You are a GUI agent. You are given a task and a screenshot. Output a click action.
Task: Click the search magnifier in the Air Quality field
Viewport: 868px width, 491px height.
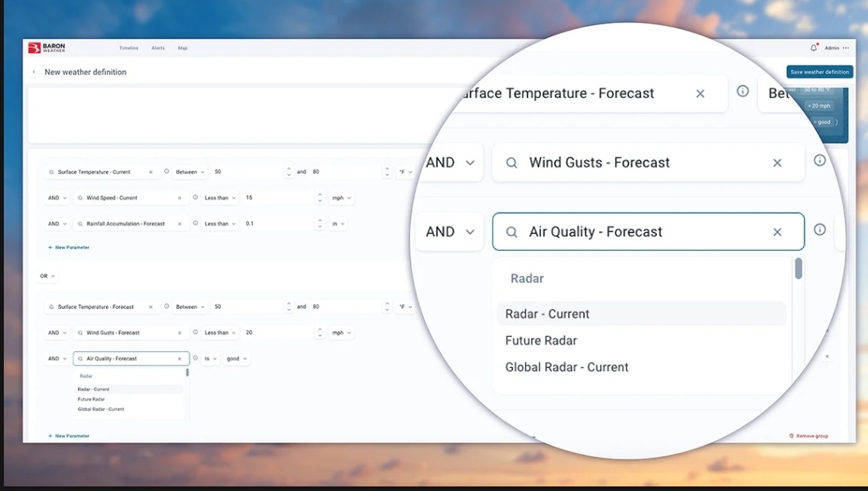(x=510, y=232)
